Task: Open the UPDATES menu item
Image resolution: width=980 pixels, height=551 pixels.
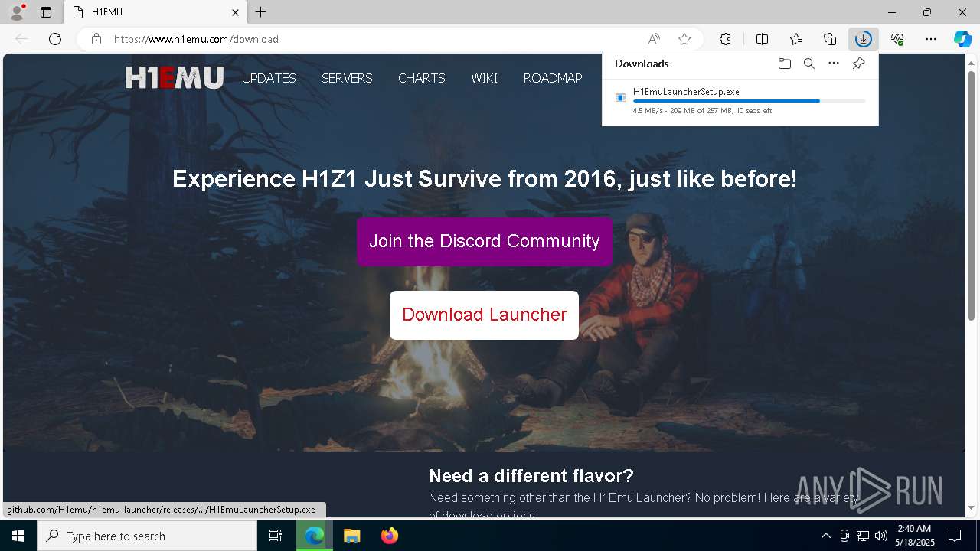Action: pos(269,78)
